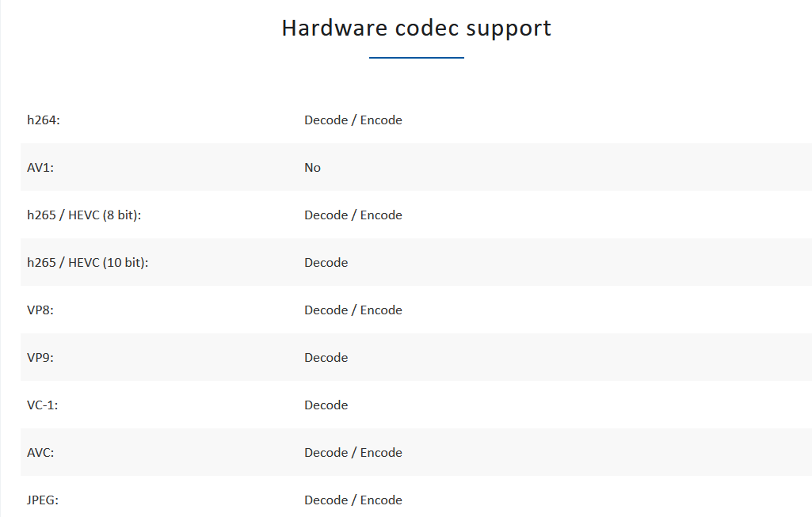Select the "AV1:" row label
Screen dimensions: 812x517
coord(41,168)
